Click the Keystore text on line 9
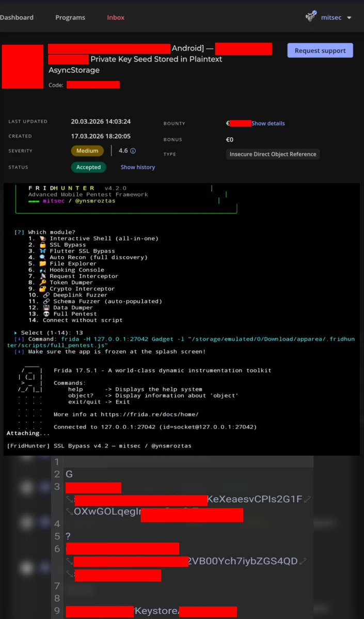 pos(157,611)
